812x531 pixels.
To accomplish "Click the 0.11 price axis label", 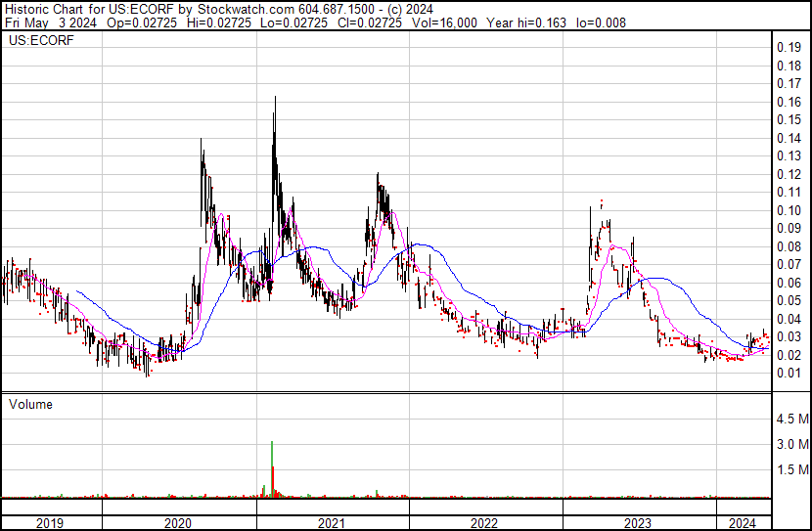I will pyautogui.click(x=789, y=192).
